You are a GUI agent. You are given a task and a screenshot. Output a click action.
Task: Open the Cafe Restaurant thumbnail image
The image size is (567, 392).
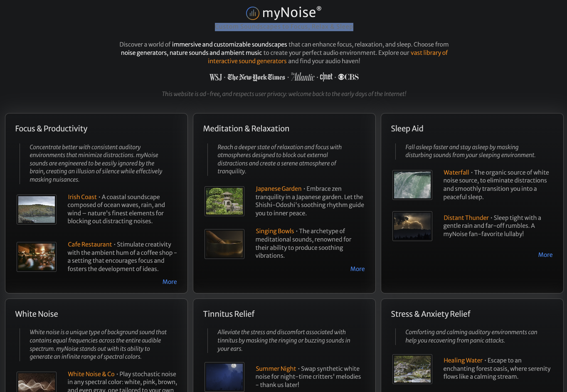pos(37,257)
